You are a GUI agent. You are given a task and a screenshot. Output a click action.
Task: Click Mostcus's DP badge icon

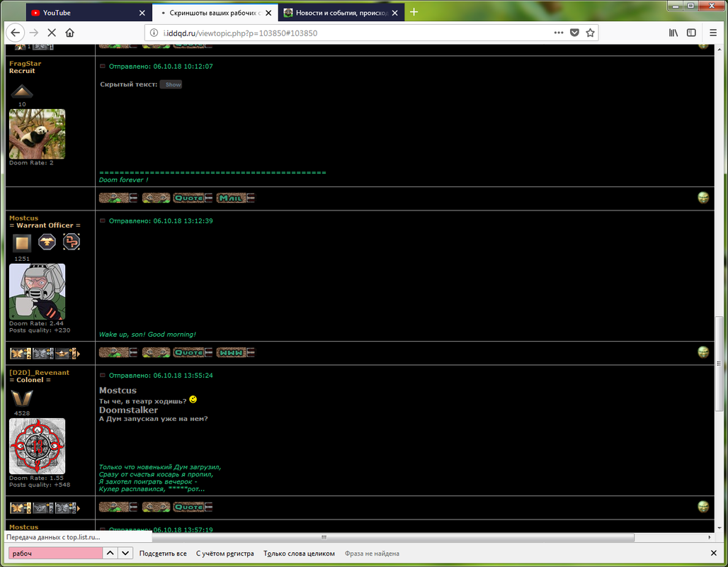[x=72, y=242]
